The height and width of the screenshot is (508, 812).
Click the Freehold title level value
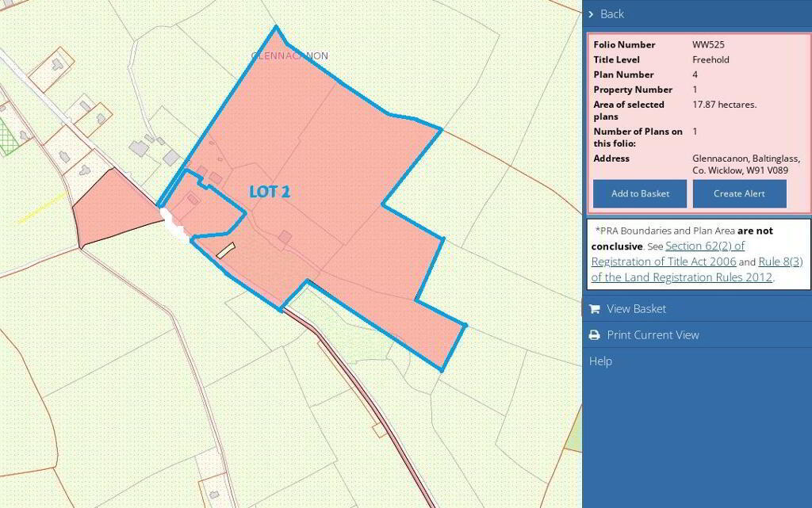pyautogui.click(x=710, y=59)
